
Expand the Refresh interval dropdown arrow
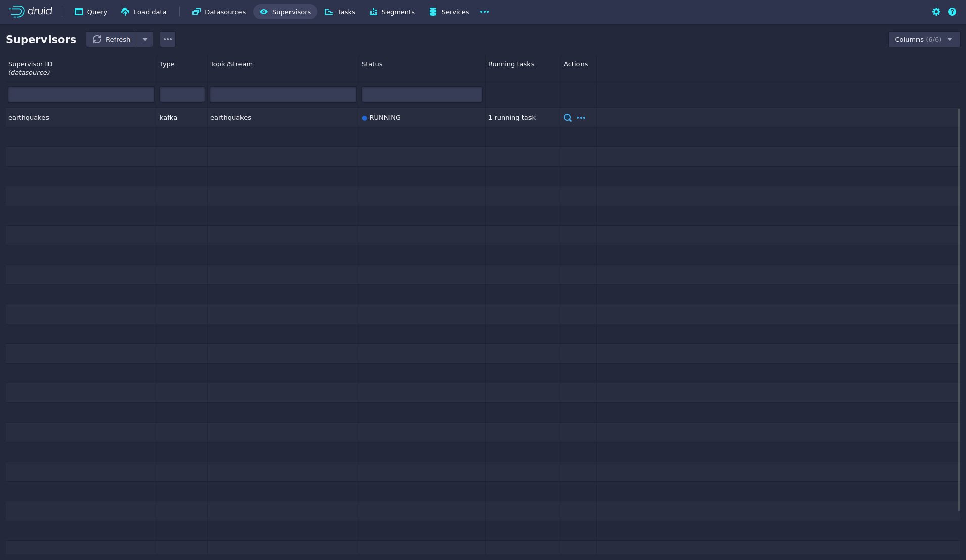coord(145,39)
